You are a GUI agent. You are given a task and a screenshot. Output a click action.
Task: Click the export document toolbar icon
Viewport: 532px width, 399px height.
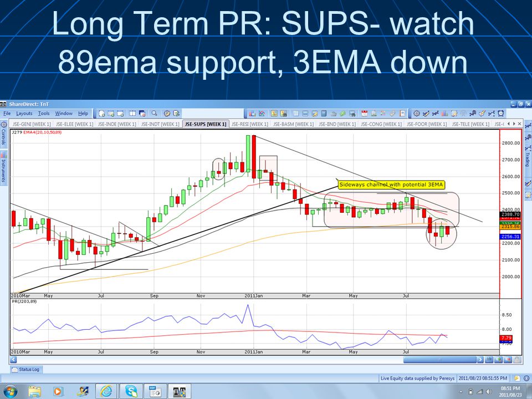click(x=176, y=113)
